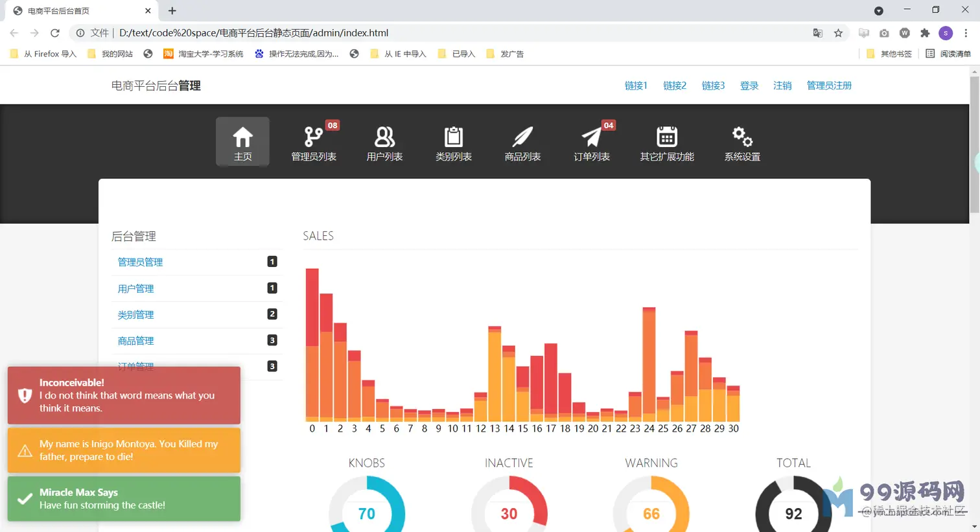Open the Chrome three-dot menu
Viewport: 980px width, 532px height.
966,33
